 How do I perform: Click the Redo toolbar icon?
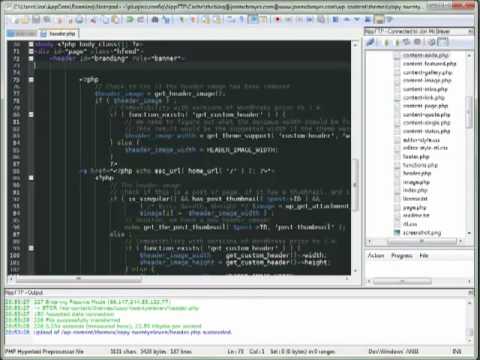click(x=141, y=20)
